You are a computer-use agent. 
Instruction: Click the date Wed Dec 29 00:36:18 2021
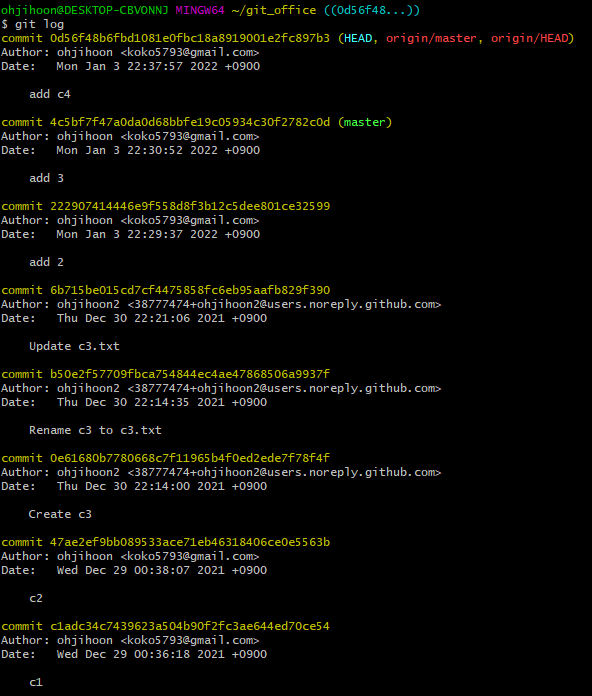pos(140,654)
